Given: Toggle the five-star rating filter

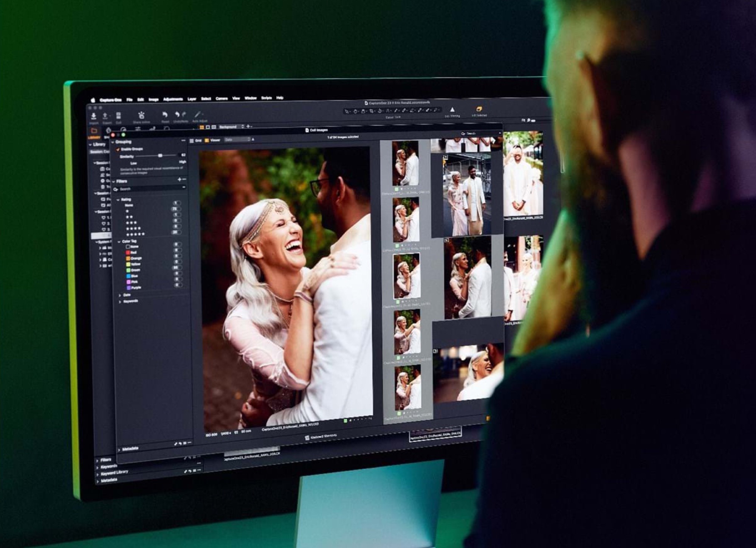Looking at the screenshot, I should (x=135, y=234).
